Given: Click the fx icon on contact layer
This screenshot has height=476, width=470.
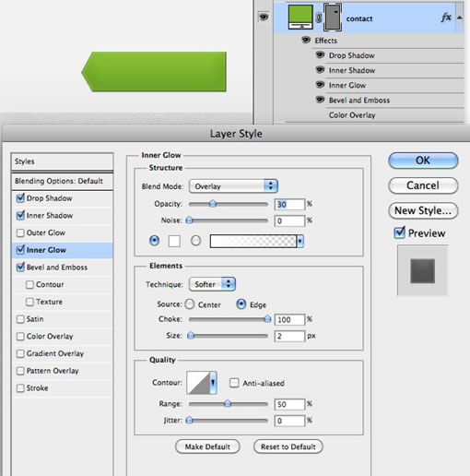Looking at the screenshot, I should tap(446, 18).
